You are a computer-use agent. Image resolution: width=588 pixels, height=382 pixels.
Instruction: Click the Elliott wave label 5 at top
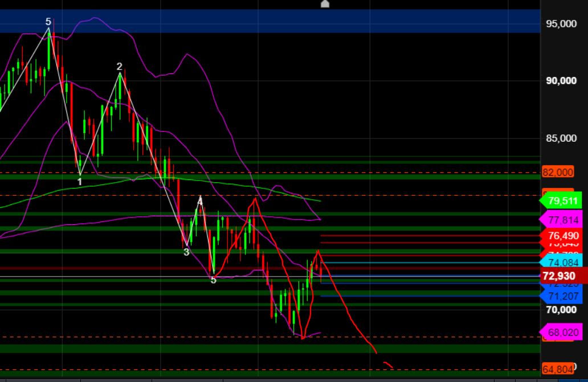pos(48,20)
